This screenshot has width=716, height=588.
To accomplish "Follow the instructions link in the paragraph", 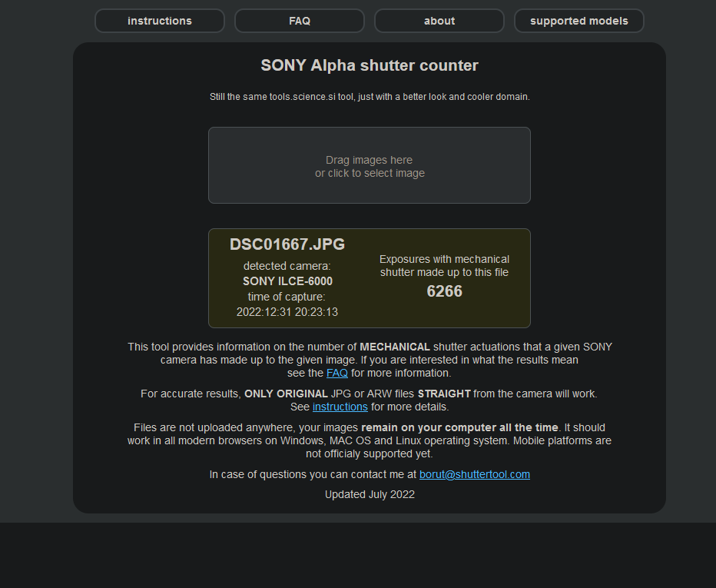I will point(340,407).
